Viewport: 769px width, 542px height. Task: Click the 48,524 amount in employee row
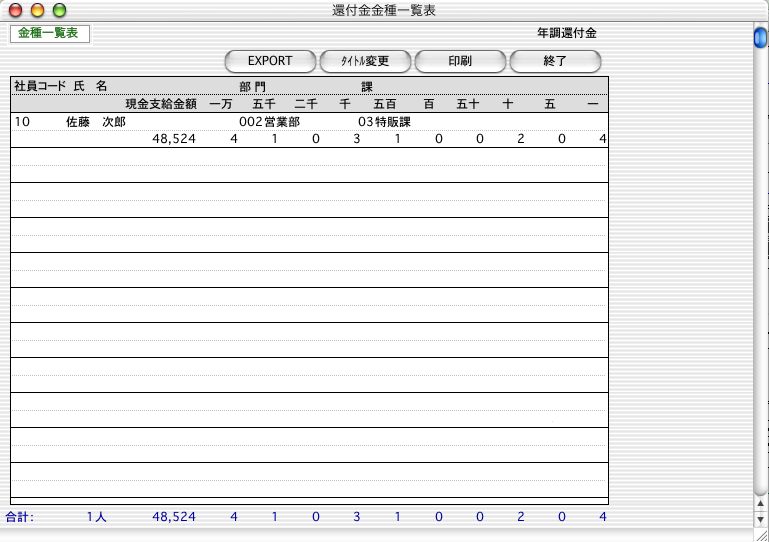173,139
